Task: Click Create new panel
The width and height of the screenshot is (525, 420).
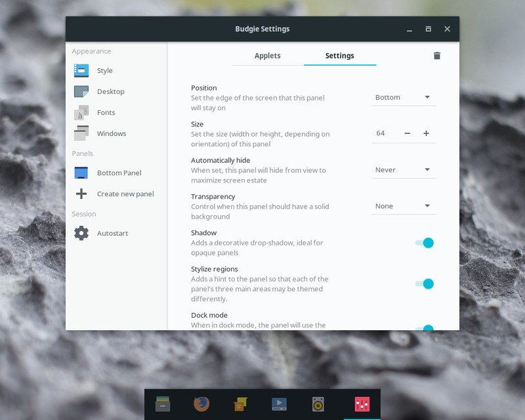Action: tap(125, 194)
